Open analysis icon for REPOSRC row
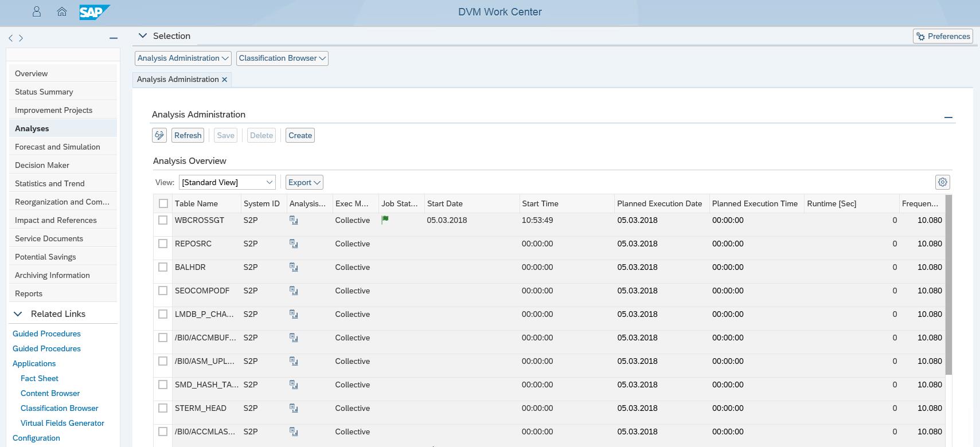Screen dimensions: 980x447 tap(294, 244)
